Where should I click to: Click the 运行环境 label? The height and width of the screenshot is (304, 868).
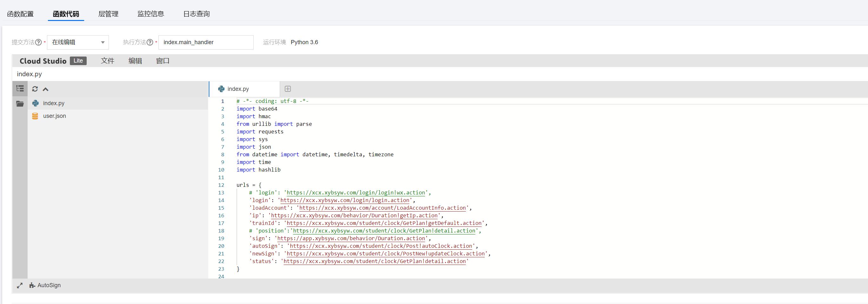coord(274,42)
